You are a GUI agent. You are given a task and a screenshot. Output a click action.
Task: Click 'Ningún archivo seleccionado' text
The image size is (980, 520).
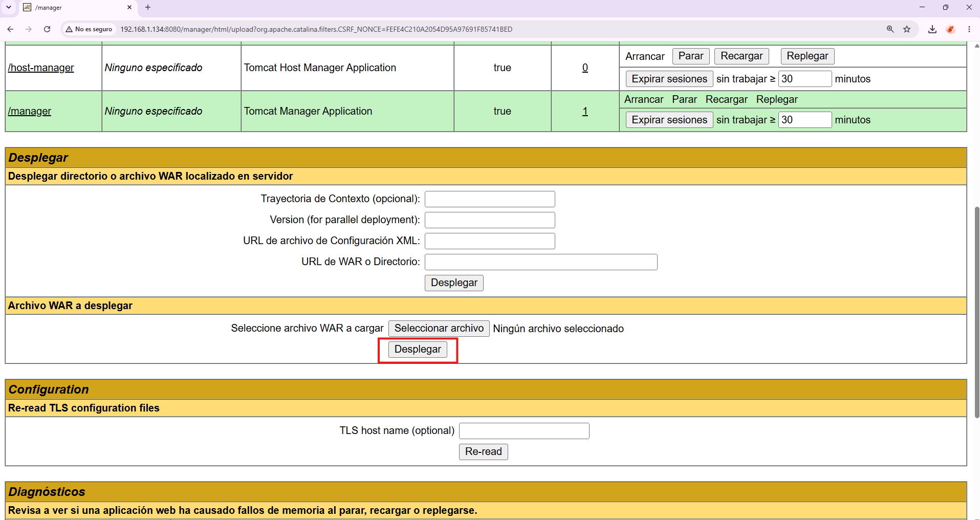click(x=558, y=329)
